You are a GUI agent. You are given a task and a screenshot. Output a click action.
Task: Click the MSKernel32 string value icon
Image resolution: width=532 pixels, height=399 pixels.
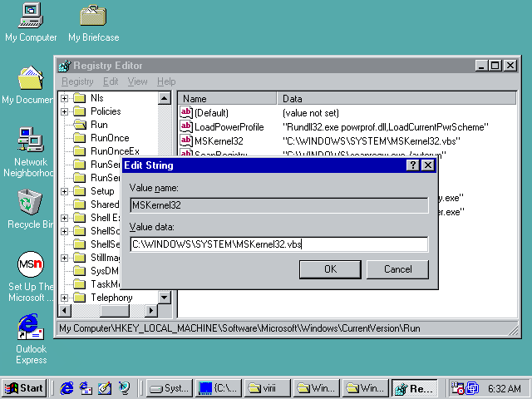point(186,140)
